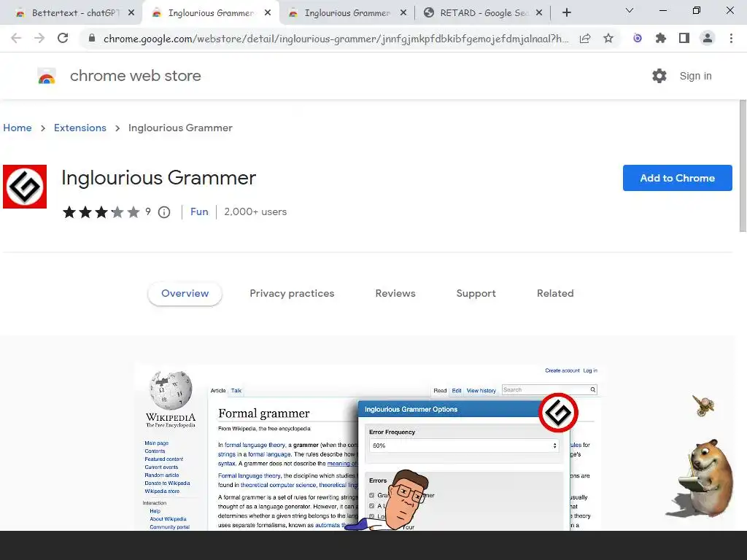Click the 'chrome web store' title text
Screen dimensions: 747x560
pos(135,76)
